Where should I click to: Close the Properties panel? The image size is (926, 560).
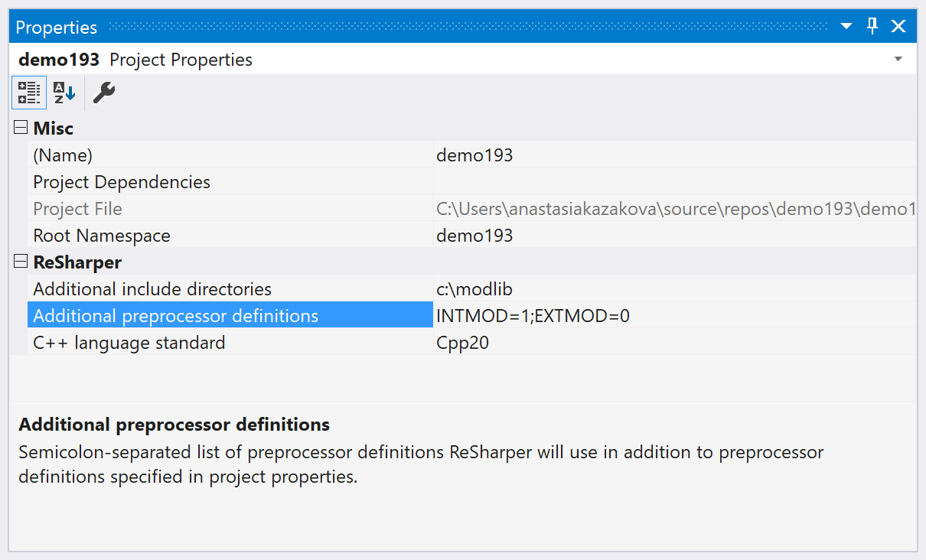click(x=898, y=27)
